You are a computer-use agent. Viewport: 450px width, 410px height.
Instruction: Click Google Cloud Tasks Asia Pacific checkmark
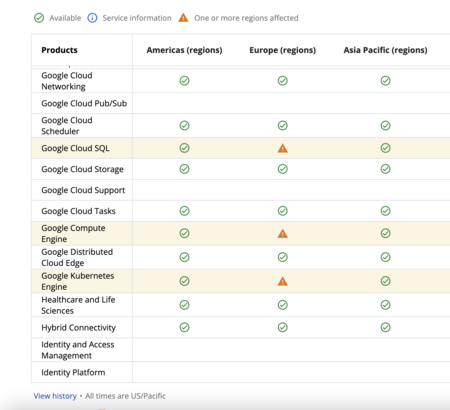pos(386,211)
